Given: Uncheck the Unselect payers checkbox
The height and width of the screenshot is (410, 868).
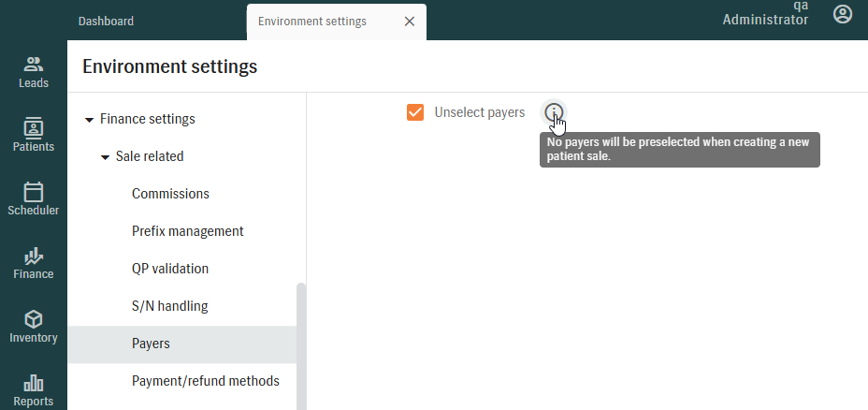Looking at the screenshot, I should click(x=415, y=112).
